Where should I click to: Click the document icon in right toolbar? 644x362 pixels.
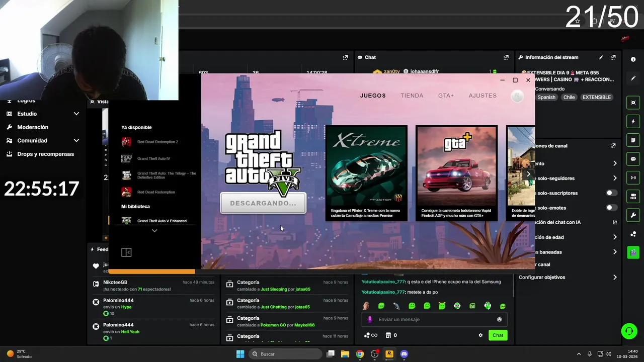633,140
